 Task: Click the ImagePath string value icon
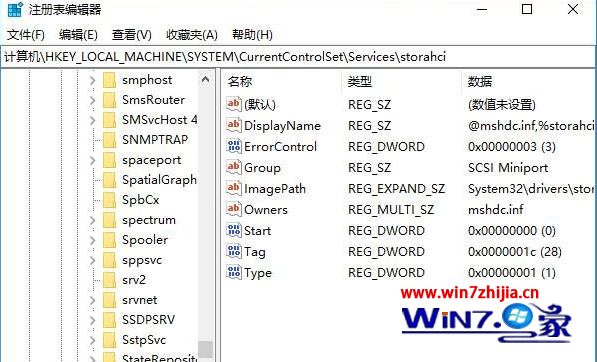(234, 188)
